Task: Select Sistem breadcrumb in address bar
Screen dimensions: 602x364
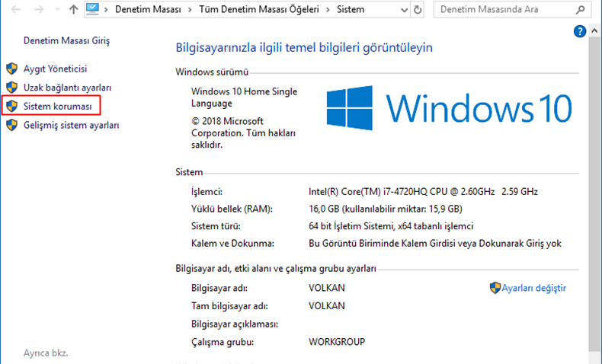Action: coord(351,9)
